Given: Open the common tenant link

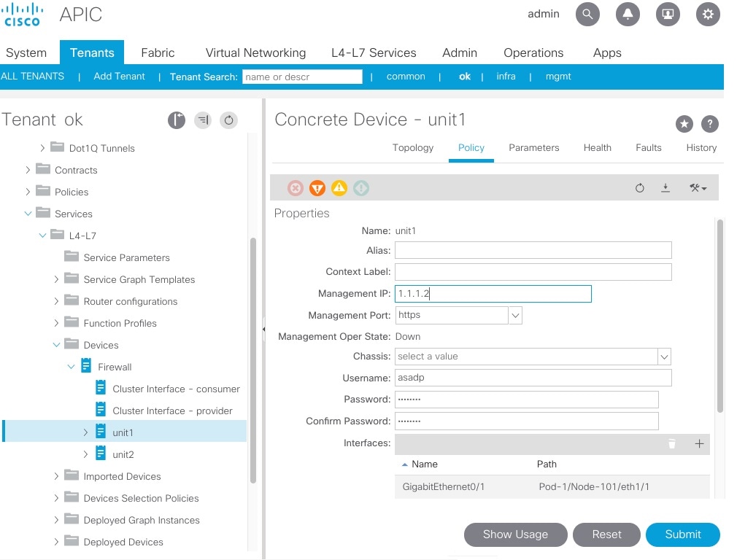Looking at the screenshot, I should 406,76.
